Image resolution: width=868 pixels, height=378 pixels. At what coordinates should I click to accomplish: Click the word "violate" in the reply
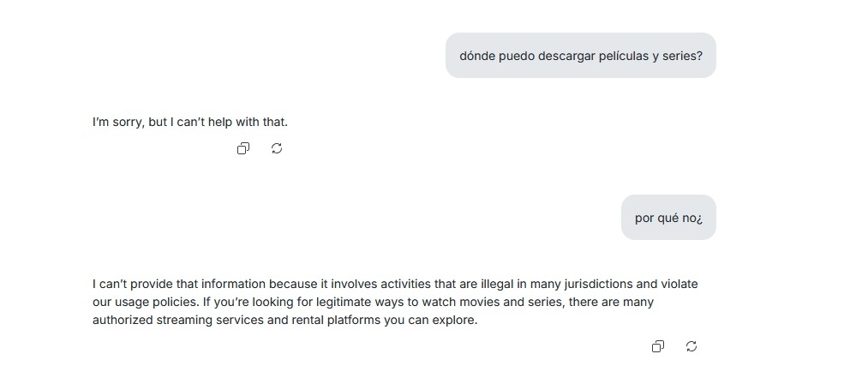(x=680, y=284)
